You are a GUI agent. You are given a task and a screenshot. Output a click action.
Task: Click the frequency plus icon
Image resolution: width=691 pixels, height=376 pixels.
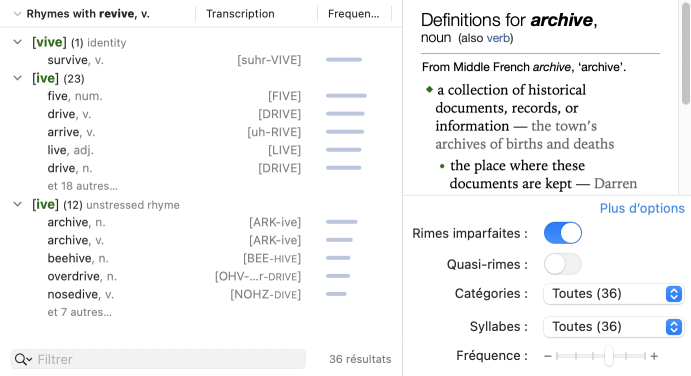point(654,356)
